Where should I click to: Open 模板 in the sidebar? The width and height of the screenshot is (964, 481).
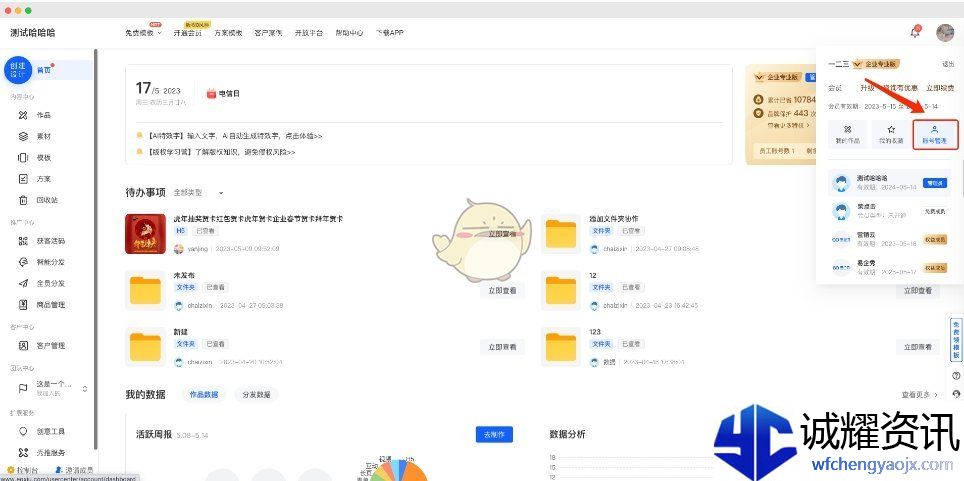43,157
